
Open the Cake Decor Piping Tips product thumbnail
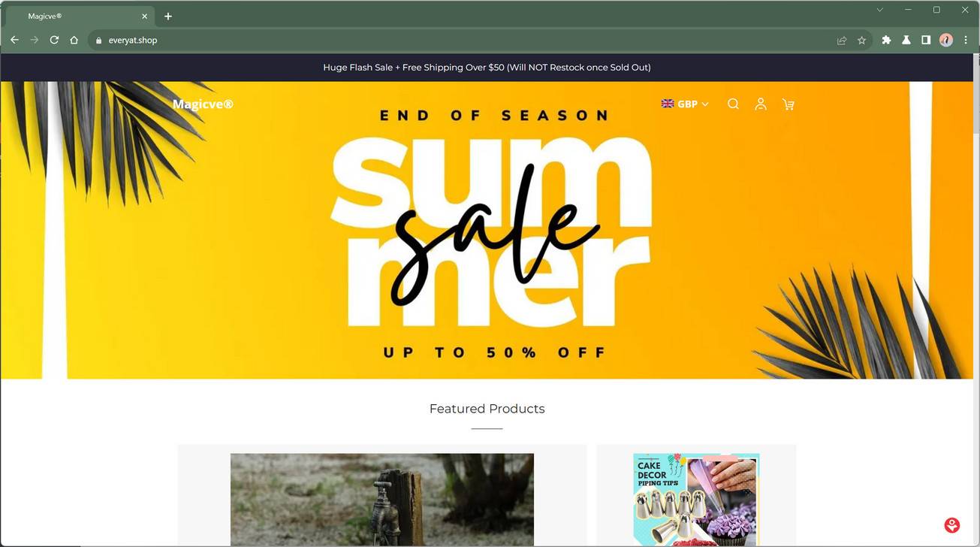pyautogui.click(x=696, y=499)
